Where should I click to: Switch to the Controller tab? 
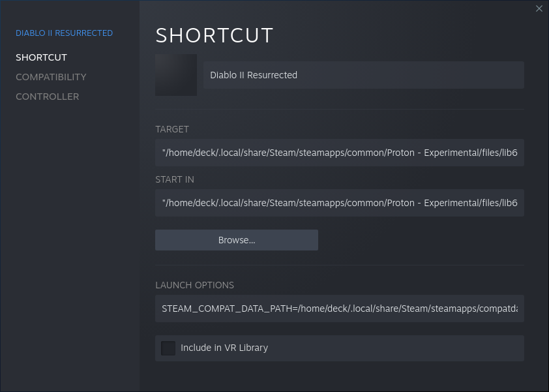tap(47, 97)
